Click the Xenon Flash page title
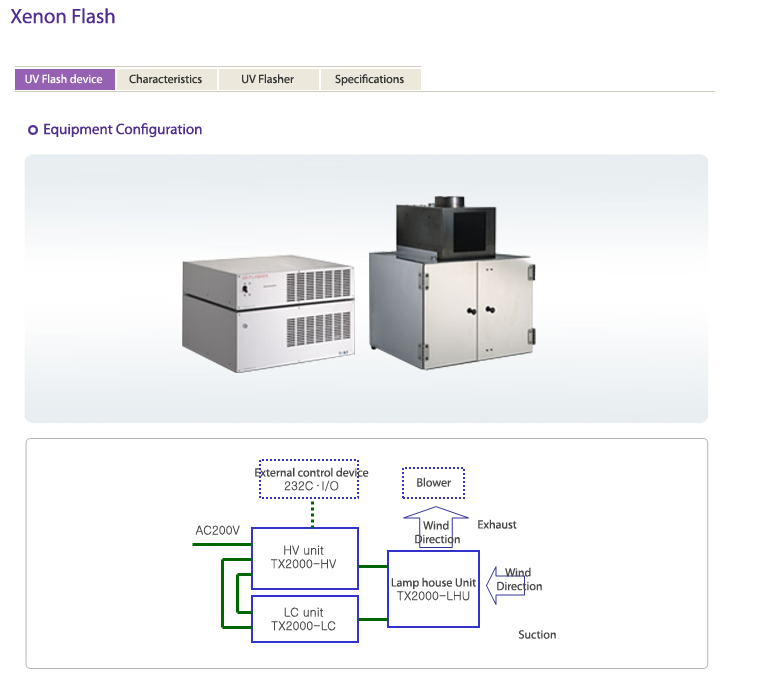Viewport: 760px width, 682px height. (63, 16)
